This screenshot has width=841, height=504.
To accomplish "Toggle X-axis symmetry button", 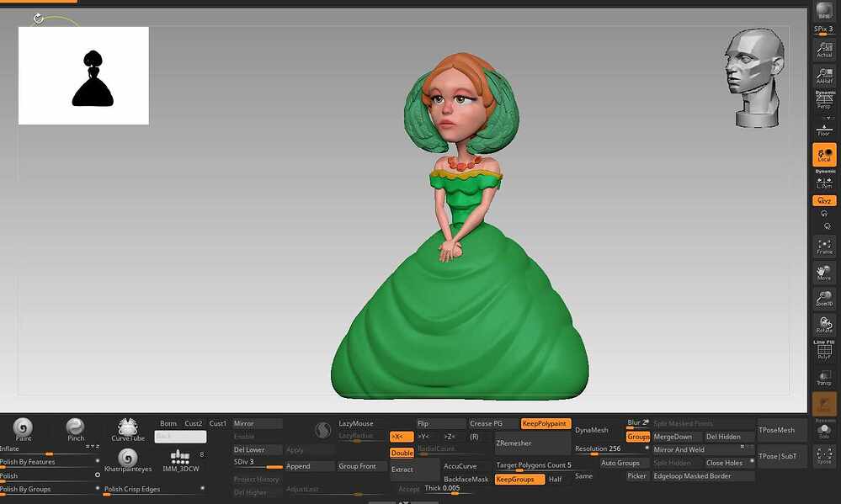I will click(401, 437).
